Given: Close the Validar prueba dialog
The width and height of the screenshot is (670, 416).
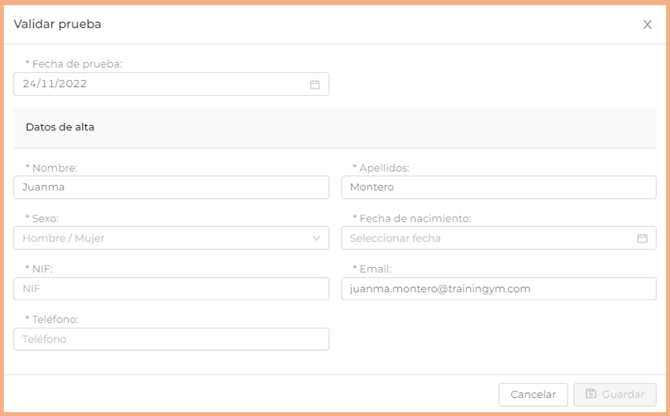Looking at the screenshot, I should (647, 25).
